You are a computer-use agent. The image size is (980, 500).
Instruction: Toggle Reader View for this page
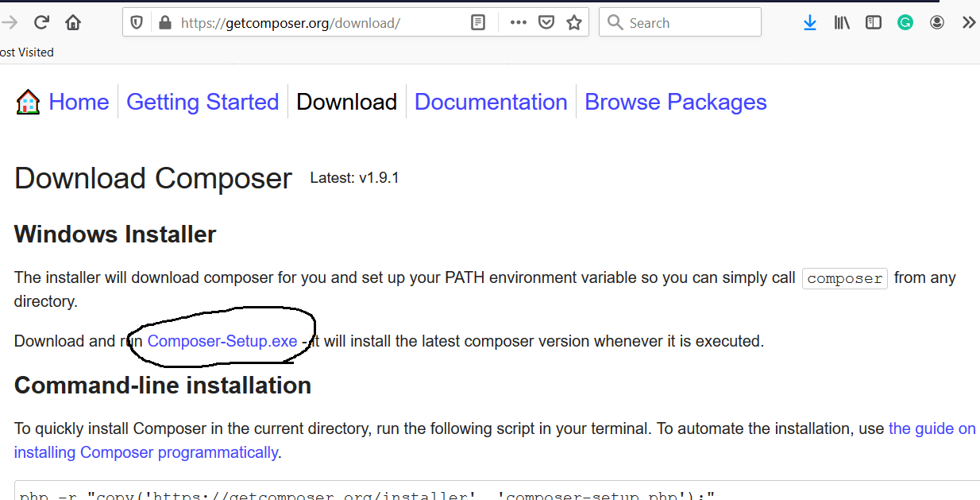(x=477, y=21)
